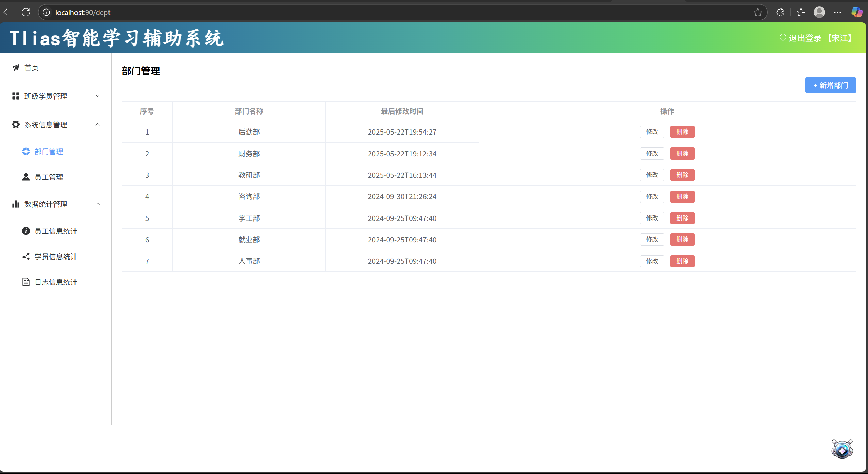Collapse the 系统信息管理 submenu chevron
The height and width of the screenshot is (474, 868).
point(98,125)
